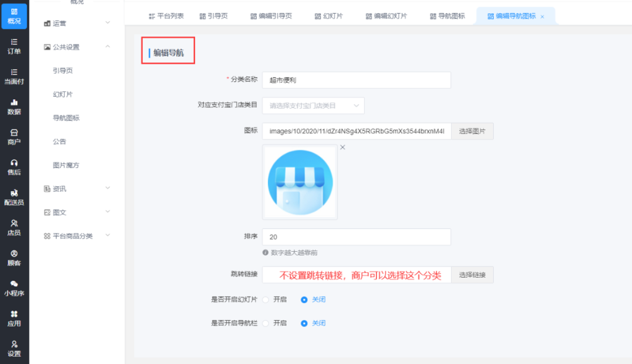Open the 小程序 mini-program icon
Viewport: 632px width, 364px height.
[x=14, y=288]
